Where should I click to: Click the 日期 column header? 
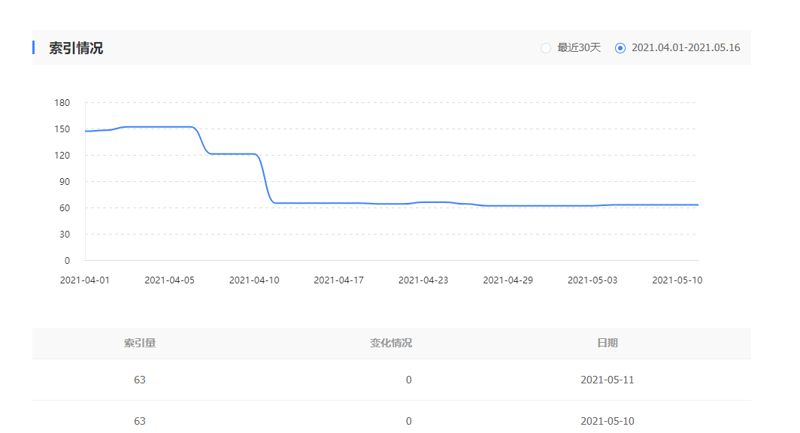(607, 343)
